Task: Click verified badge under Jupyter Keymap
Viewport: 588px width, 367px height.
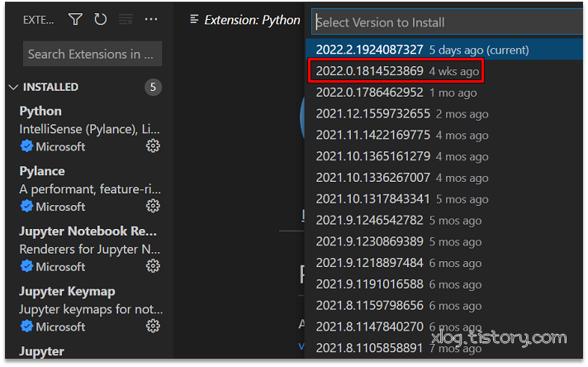Action: click(26, 326)
